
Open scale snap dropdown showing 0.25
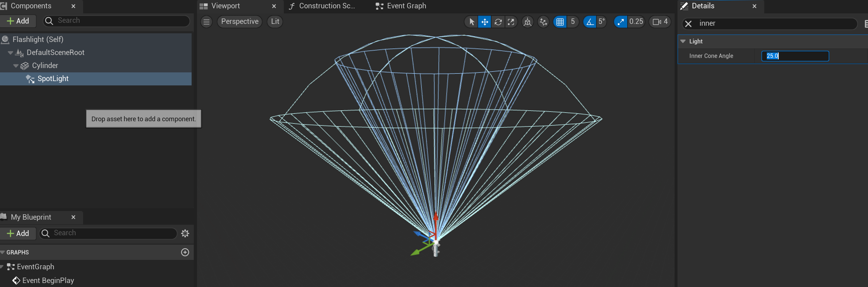636,22
